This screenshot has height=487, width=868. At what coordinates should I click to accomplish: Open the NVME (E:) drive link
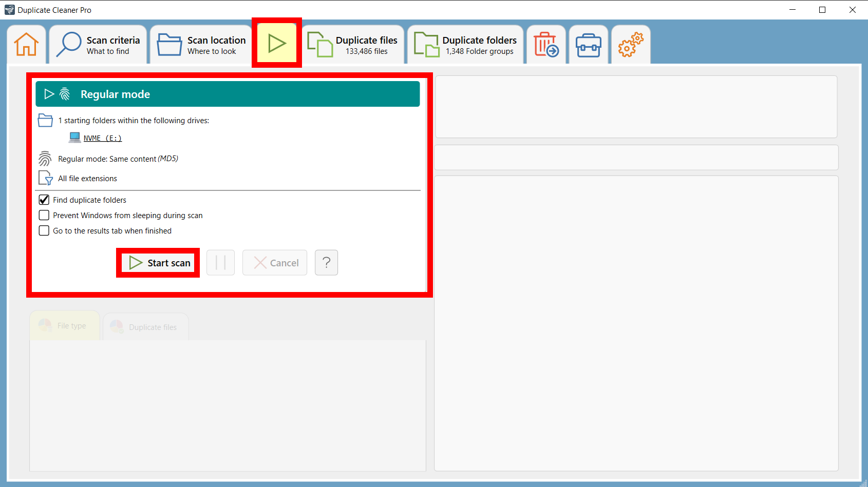pyautogui.click(x=102, y=138)
